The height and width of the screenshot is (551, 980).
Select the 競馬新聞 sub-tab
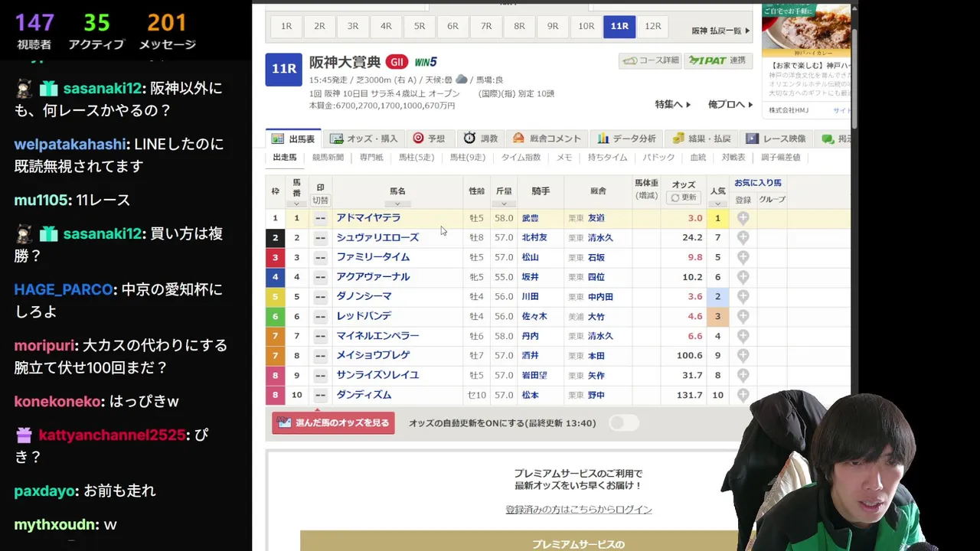(x=328, y=158)
